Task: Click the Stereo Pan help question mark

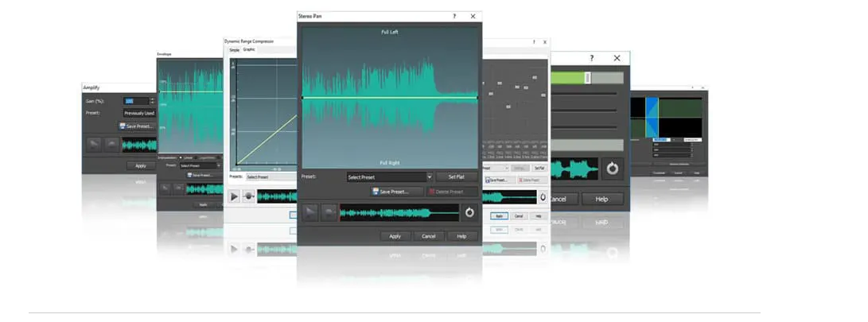Action: tap(454, 16)
